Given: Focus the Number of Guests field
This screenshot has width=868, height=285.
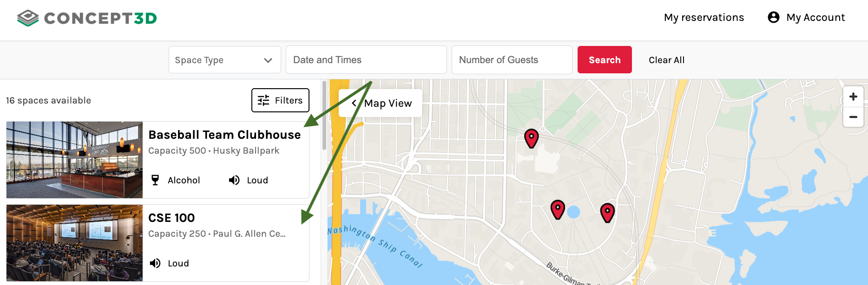Looking at the screenshot, I should [x=512, y=60].
